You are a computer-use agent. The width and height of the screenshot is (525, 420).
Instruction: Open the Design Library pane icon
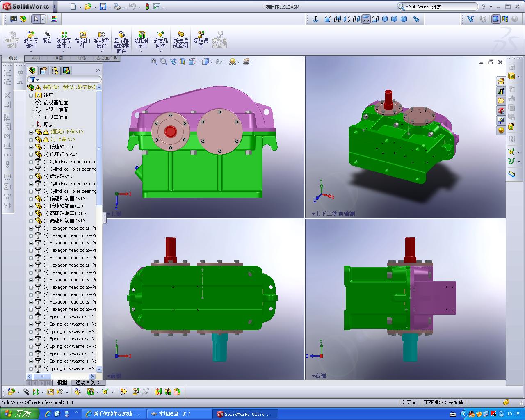click(x=501, y=91)
